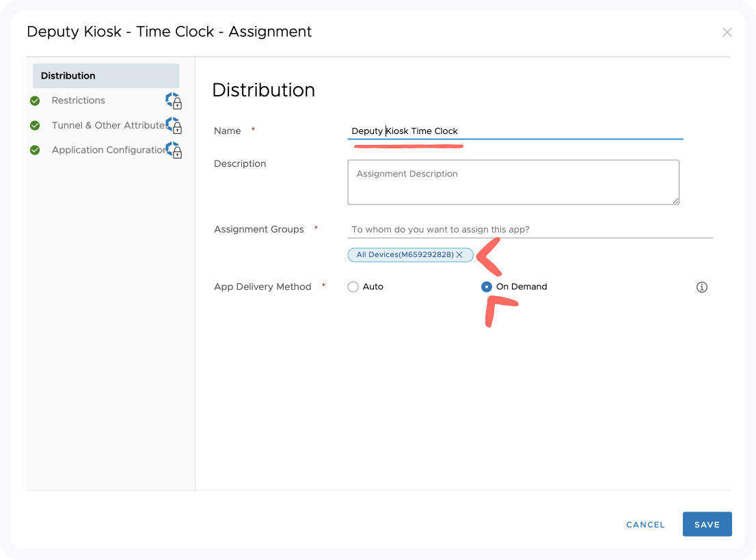Click the Distribution heading text

(264, 90)
